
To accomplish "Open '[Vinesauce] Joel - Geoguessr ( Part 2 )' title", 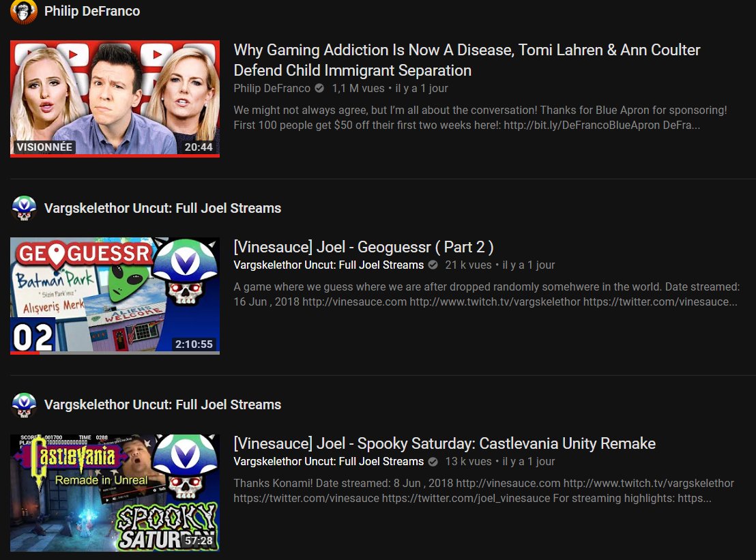I will pyautogui.click(x=364, y=247).
